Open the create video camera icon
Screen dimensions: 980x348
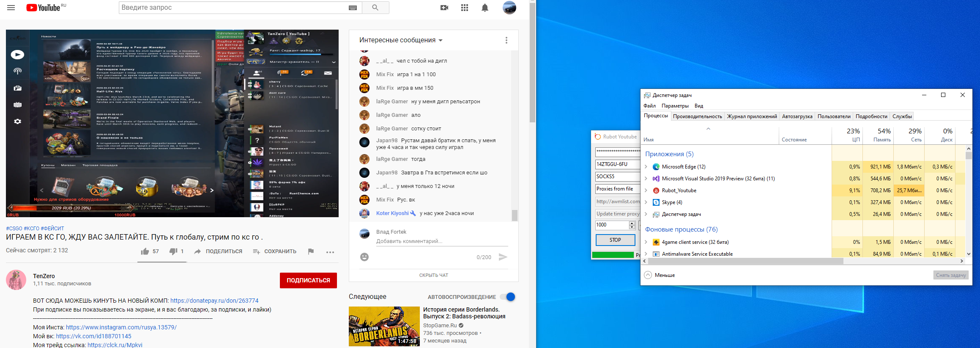coord(444,8)
